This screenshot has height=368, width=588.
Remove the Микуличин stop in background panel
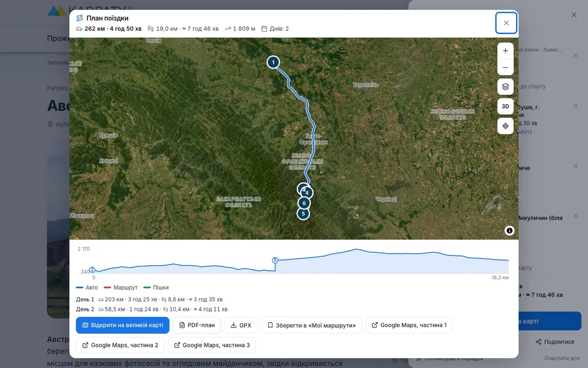pyautogui.click(x=576, y=216)
